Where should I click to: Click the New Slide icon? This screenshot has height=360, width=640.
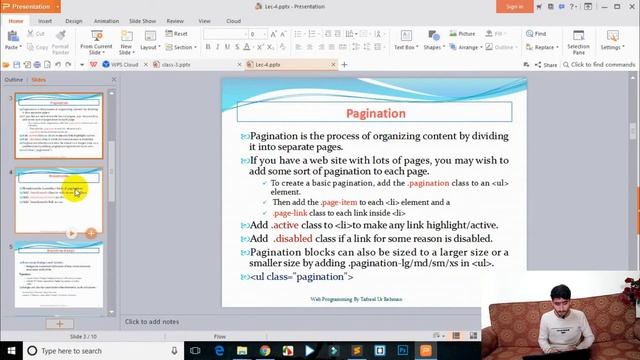127,36
